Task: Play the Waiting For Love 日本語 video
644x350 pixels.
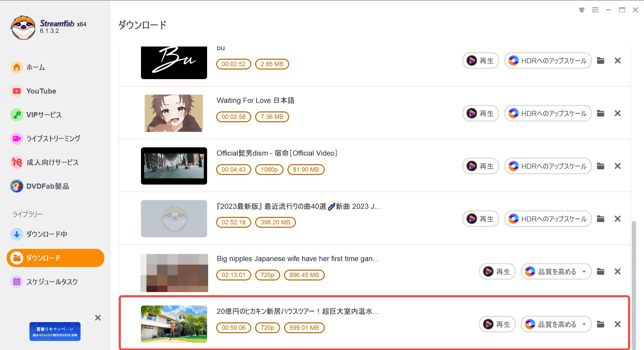Action: [481, 113]
